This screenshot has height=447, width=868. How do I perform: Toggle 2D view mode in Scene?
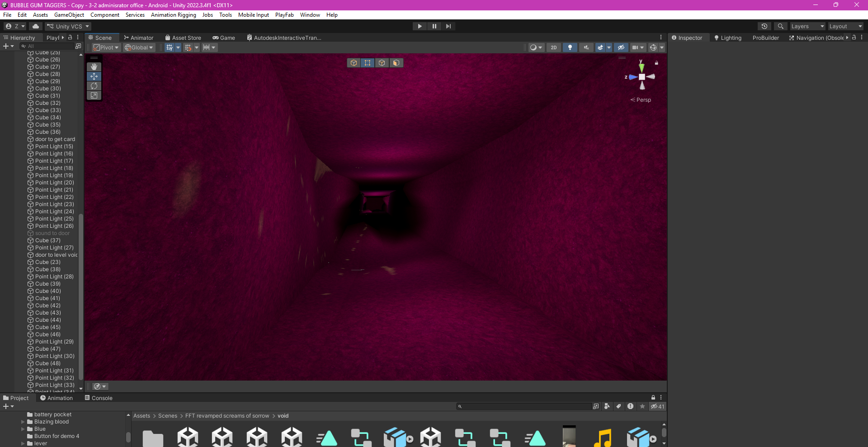pyautogui.click(x=554, y=47)
